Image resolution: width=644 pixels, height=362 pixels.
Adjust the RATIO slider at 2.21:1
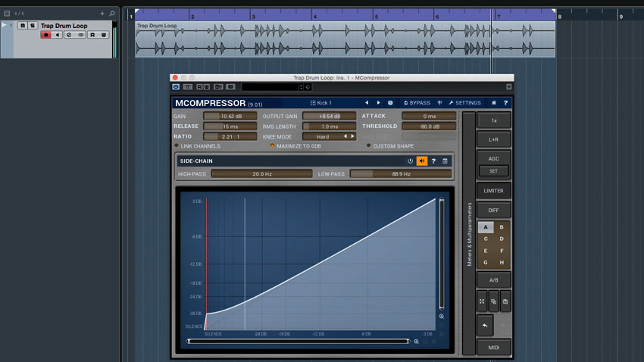coord(230,136)
